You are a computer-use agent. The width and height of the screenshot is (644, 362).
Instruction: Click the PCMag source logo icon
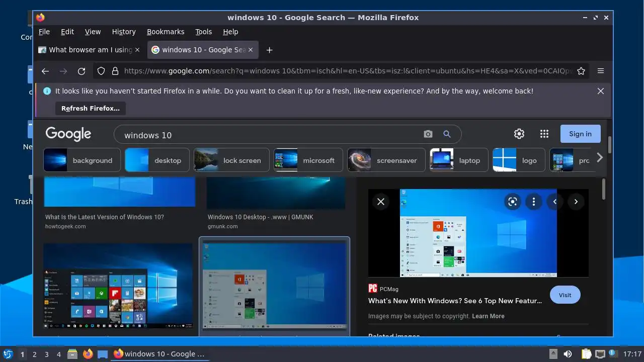[x=373, y=288]
